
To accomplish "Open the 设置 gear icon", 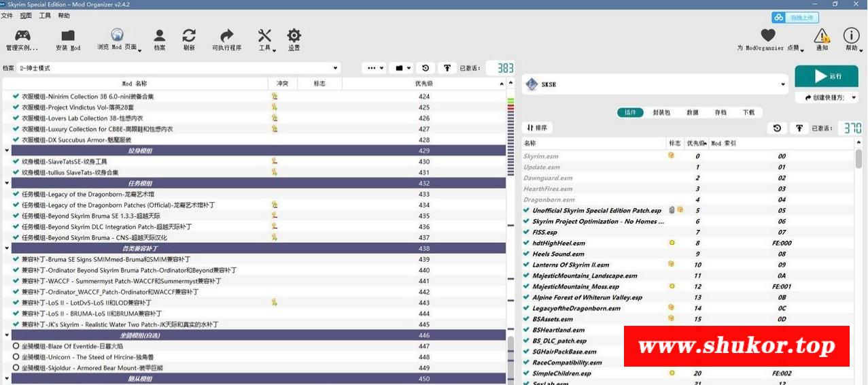I will point(294,35).
